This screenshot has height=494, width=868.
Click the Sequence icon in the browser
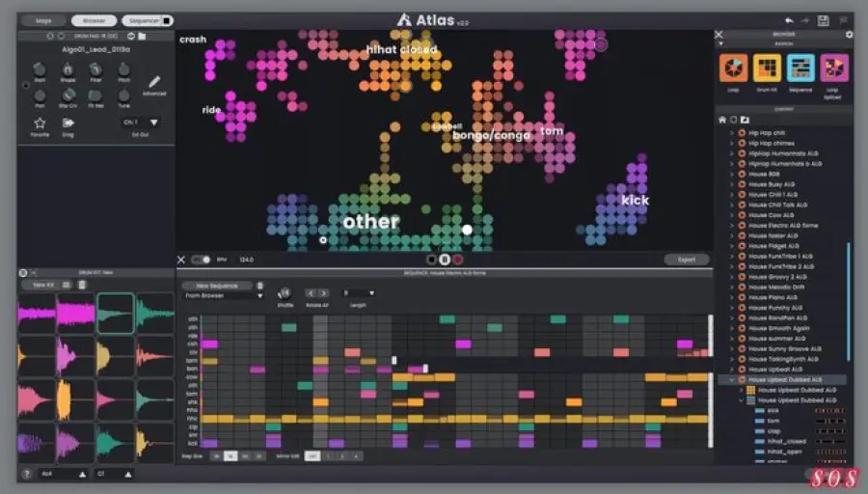(x=800, y=68)
